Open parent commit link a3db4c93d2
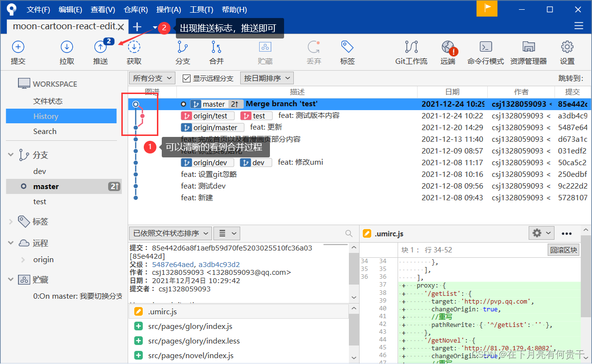592x364 pixels. click(219, 264)
